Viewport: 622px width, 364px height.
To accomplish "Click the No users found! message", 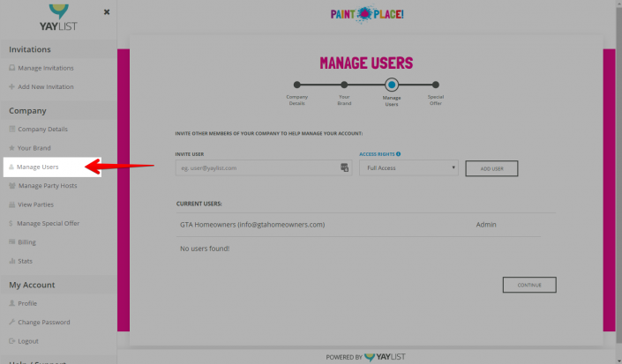I will coord(205,249).
